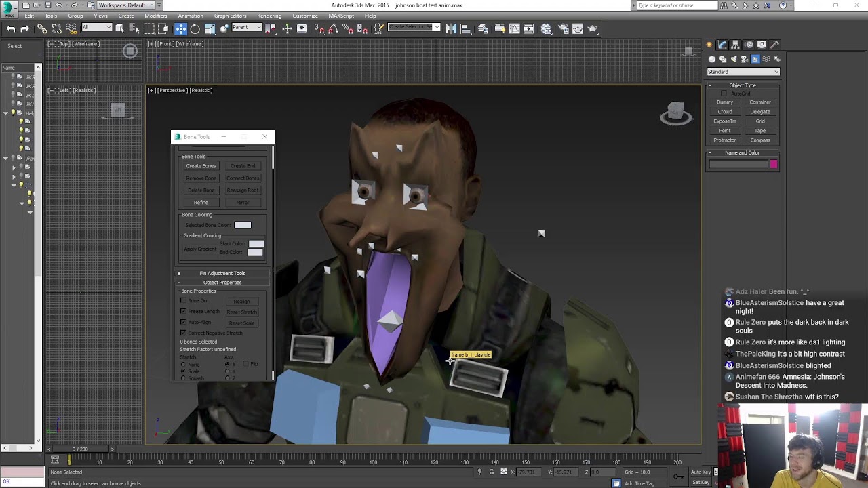Toggle Correct Negative Stretch checkbox
This screenshot has width=868, height=488.
[x=183, y=333]
